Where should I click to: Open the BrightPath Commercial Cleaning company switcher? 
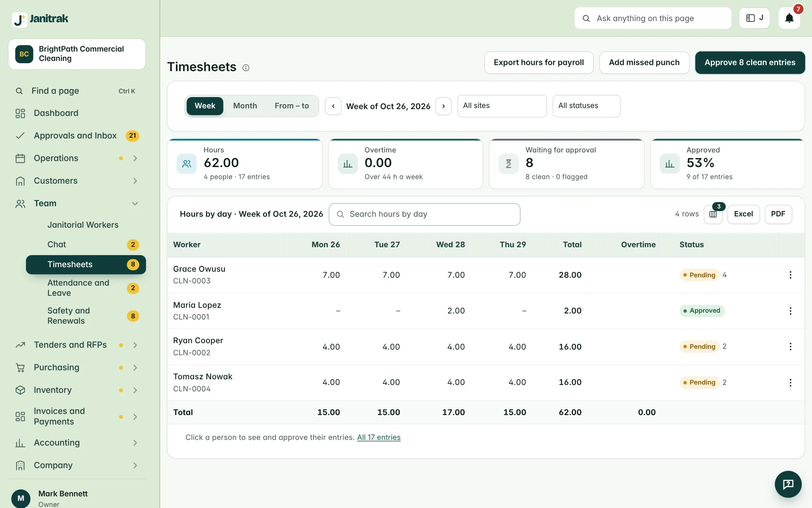77,54
